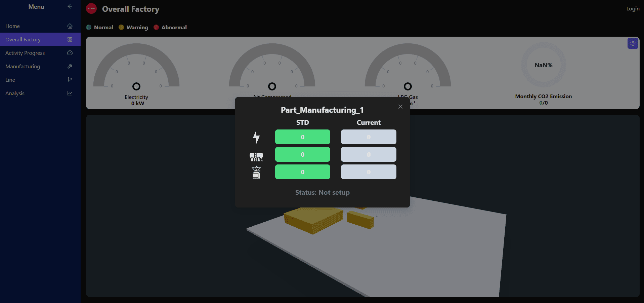Click the Abnormal red status dot
Image resolution: width=644 pixels, height=303 pixels.
pos(156,27)
